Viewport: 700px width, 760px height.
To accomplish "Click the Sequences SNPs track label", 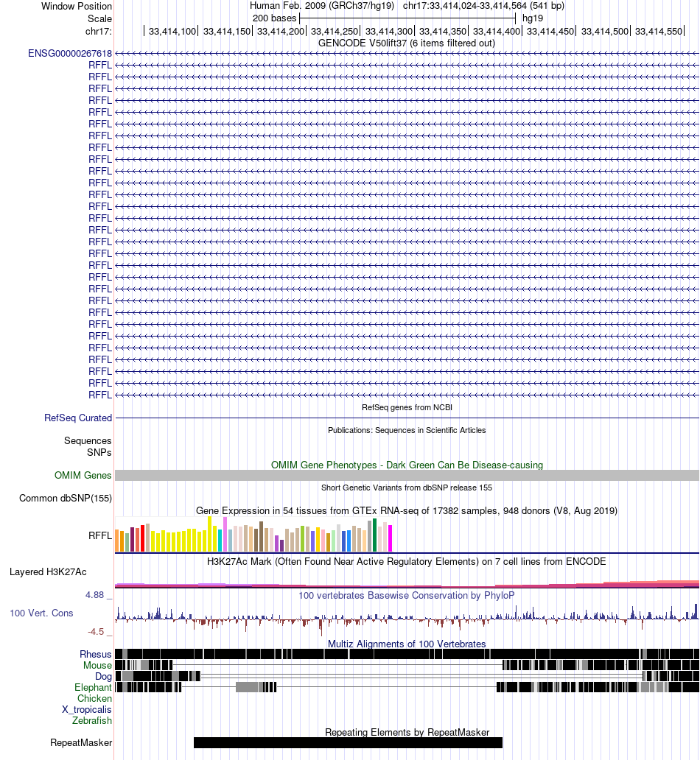I will 88,446.
